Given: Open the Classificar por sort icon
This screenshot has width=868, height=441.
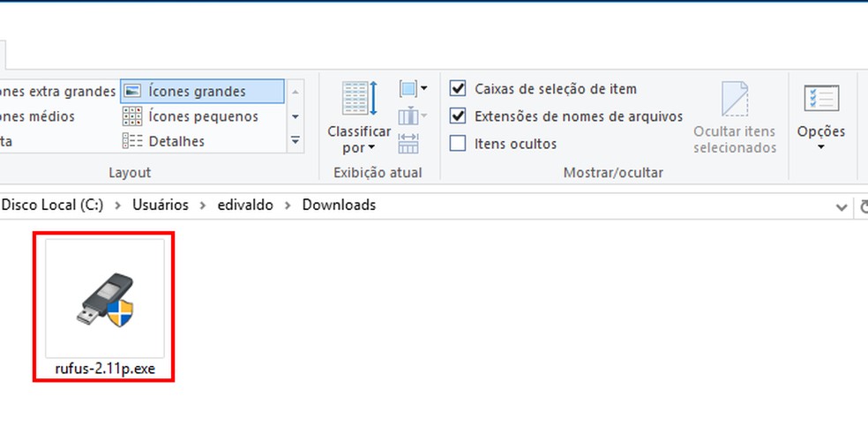Looking at the screenshot, I should [359, 99].
